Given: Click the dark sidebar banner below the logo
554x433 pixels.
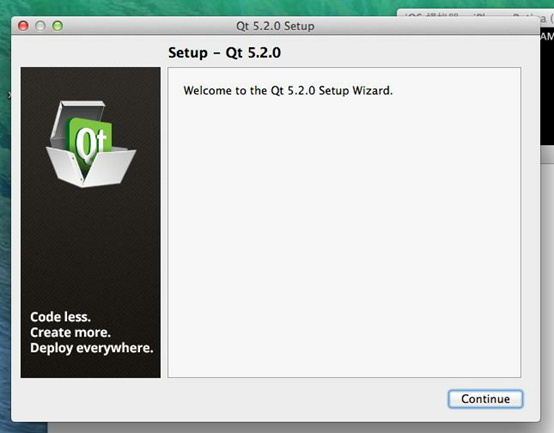Looking at the screenshot, I should tap(90, 247).
